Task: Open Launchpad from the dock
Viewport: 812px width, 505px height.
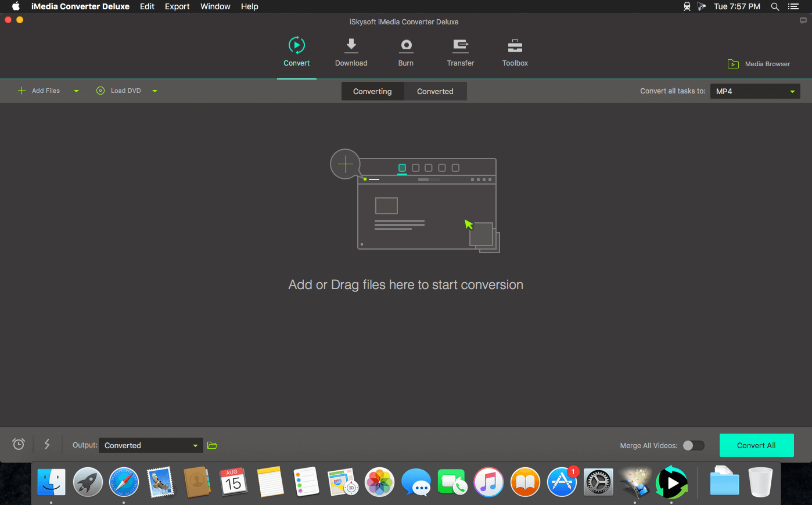Action: pos(88,482)
